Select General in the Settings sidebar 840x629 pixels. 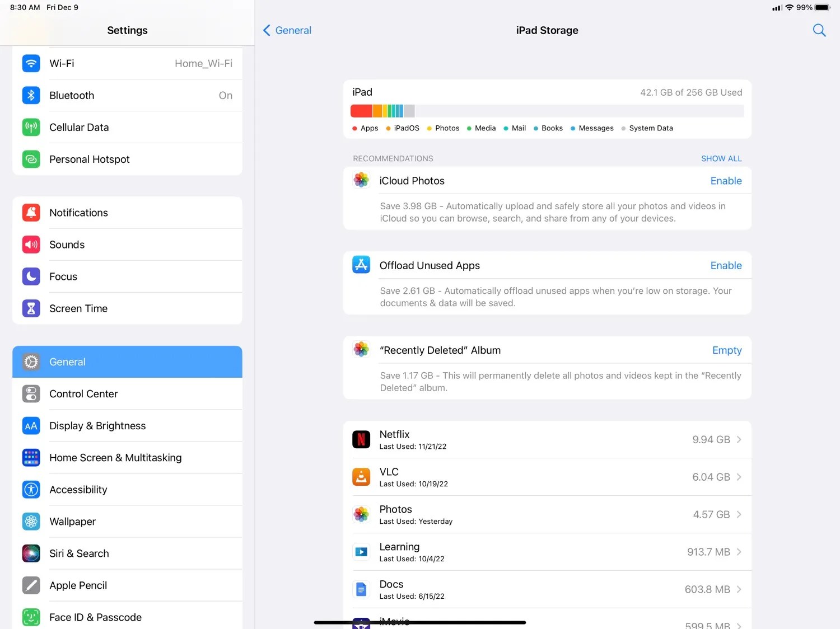tap(127, 362)
